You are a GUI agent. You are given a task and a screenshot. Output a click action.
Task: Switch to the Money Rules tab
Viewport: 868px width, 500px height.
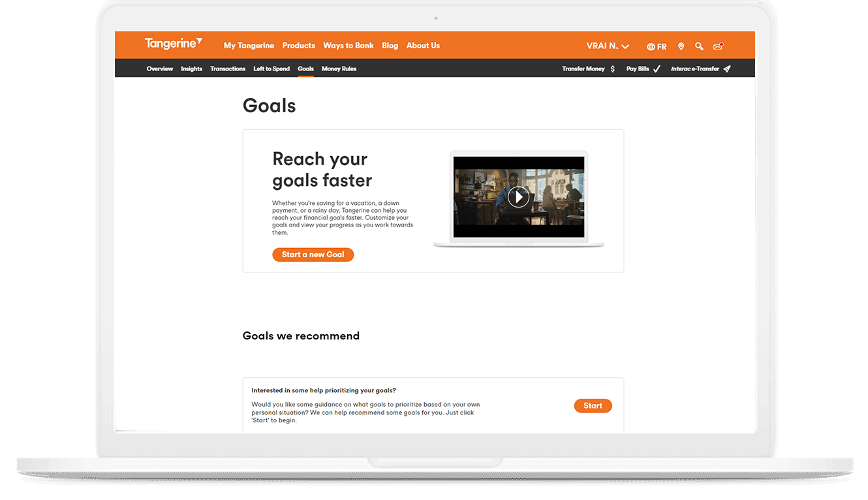click(x=339, y=69)
